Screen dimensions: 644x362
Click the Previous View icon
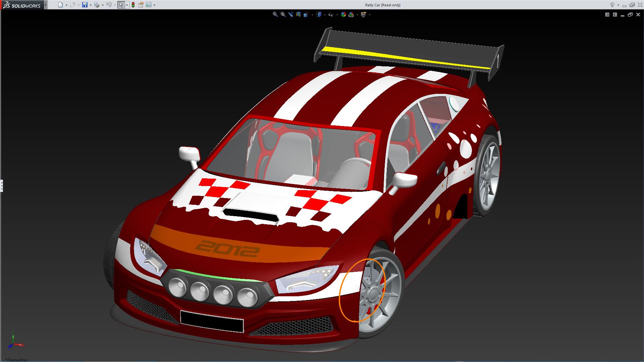pos(290,14)
